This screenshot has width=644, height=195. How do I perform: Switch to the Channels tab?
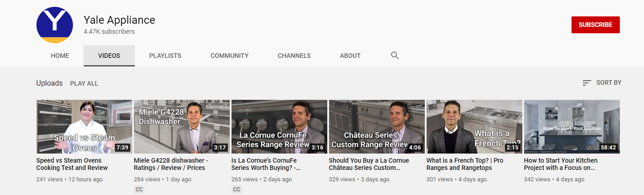coord(294,56)
